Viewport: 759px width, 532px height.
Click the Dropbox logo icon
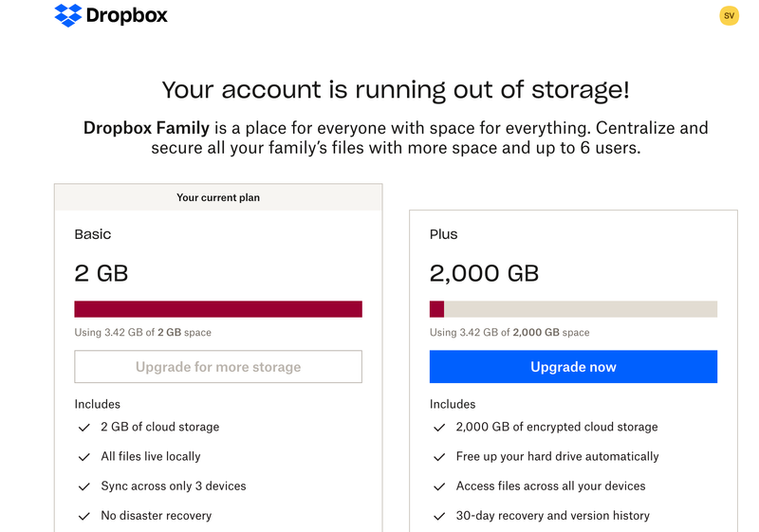68,15
